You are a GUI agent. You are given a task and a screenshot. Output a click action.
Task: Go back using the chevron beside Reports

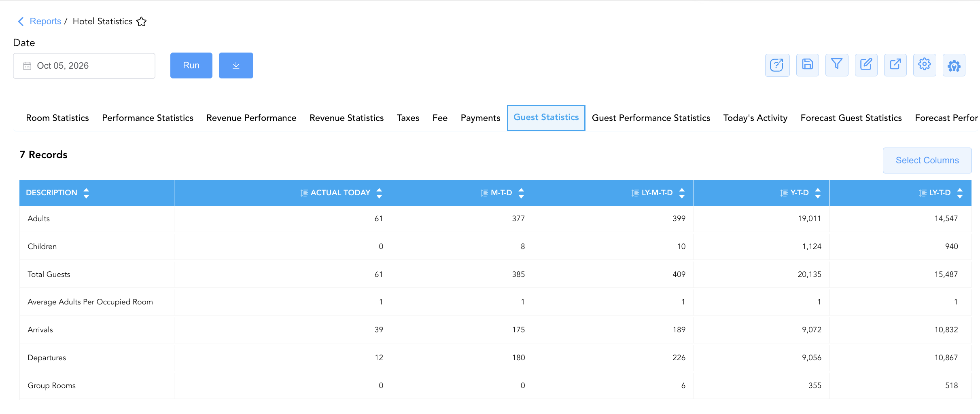[21, 21]
